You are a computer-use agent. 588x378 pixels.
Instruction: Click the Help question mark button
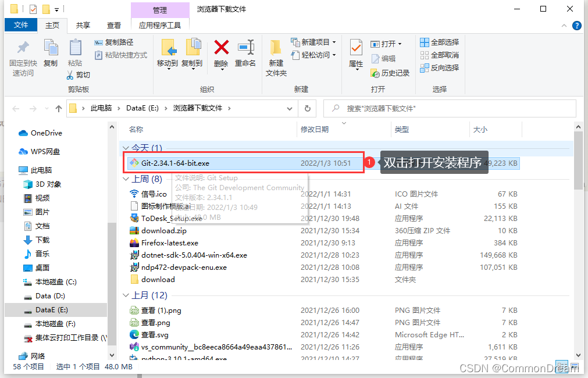(x=576, y=25)
